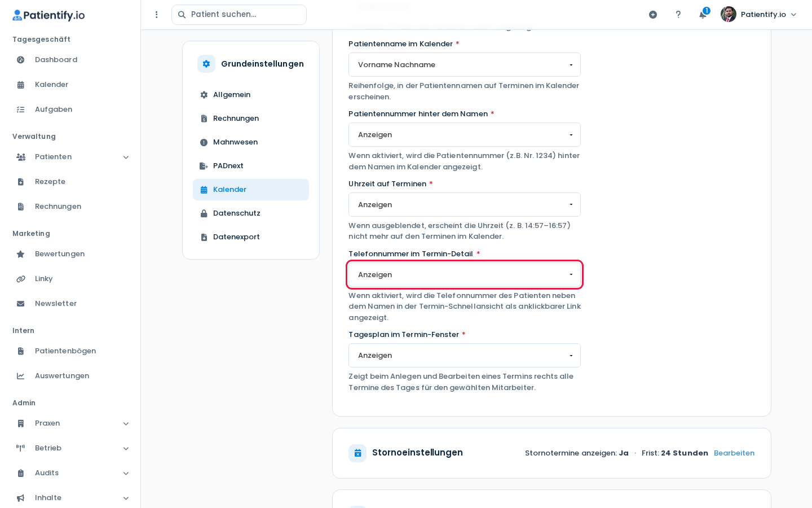Click the Patientenbögen file icon

(21, 351)
